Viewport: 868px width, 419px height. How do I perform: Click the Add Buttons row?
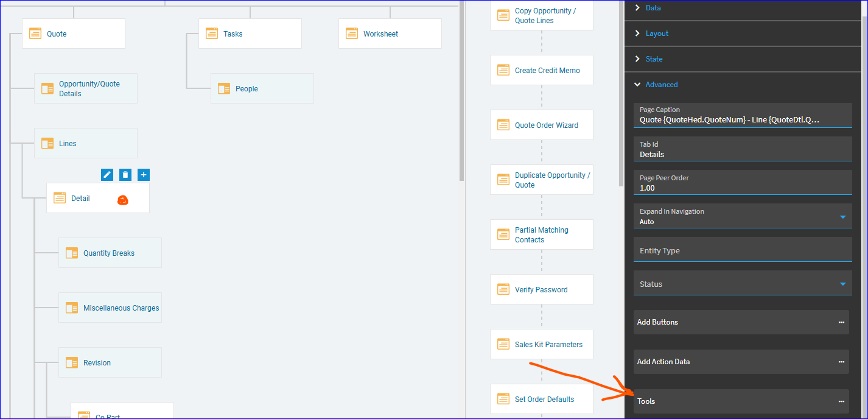point(741,322)
